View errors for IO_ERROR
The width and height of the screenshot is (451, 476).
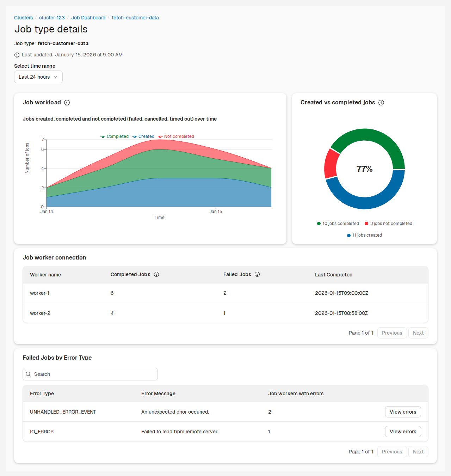[x=403, y=432]
